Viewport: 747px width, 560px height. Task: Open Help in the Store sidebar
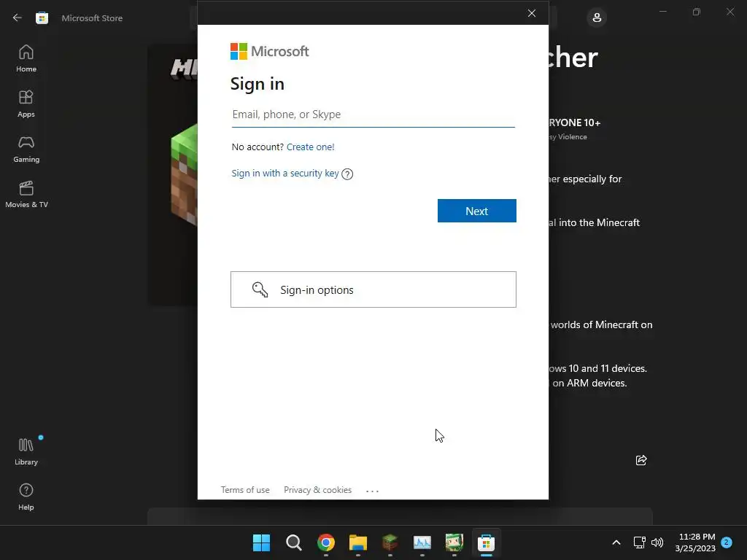point(26,497)
